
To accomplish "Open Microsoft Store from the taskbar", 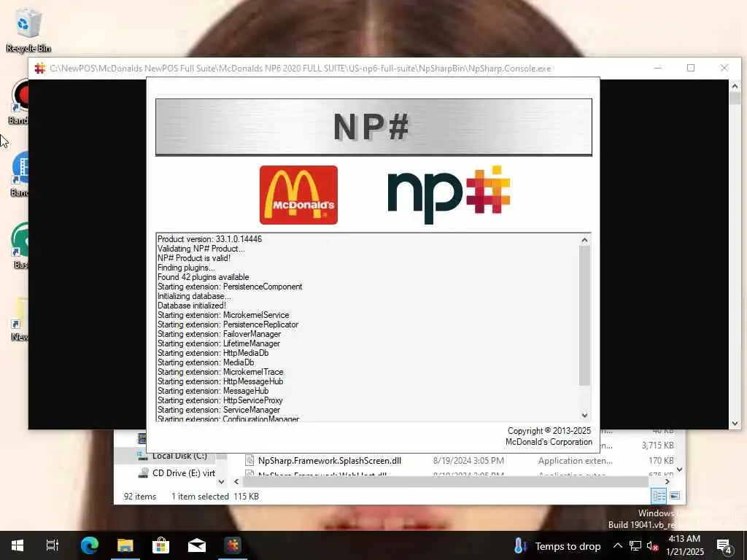I will 160,545.
